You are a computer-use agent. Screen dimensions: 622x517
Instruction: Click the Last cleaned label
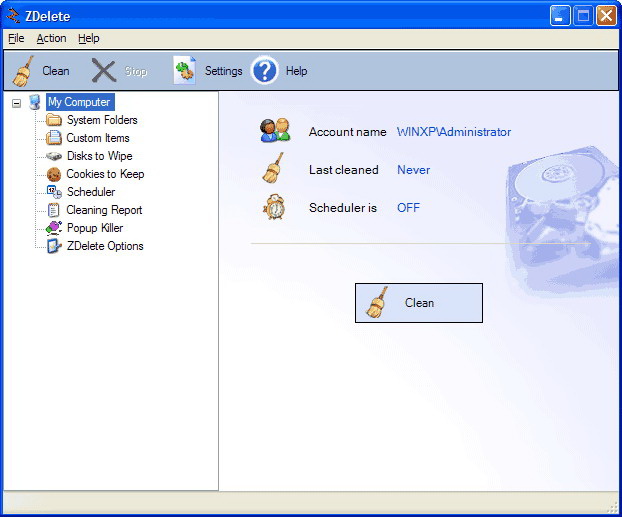point(344,170)
